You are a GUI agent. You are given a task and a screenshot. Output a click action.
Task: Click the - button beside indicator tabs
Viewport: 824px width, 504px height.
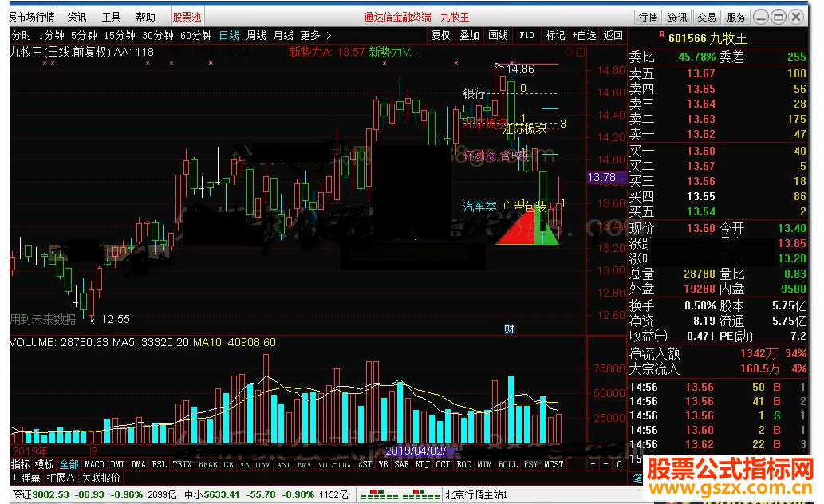[606, 464]
